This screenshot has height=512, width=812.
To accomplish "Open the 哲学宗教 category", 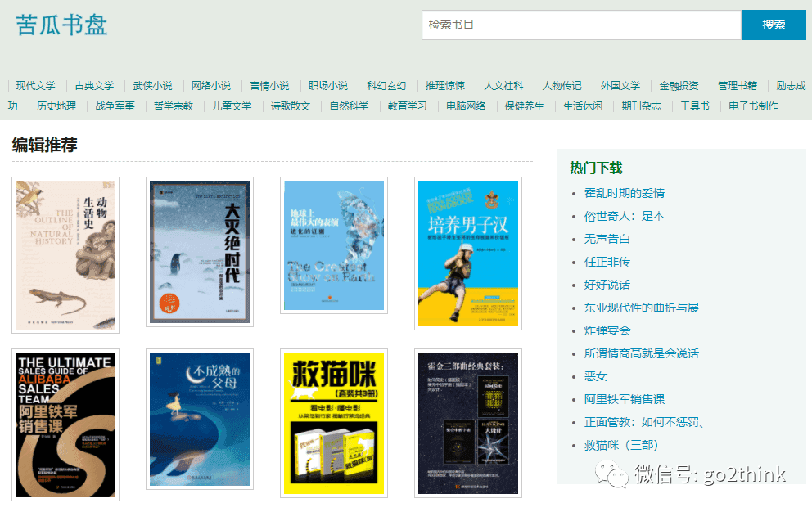I will 174,106.
